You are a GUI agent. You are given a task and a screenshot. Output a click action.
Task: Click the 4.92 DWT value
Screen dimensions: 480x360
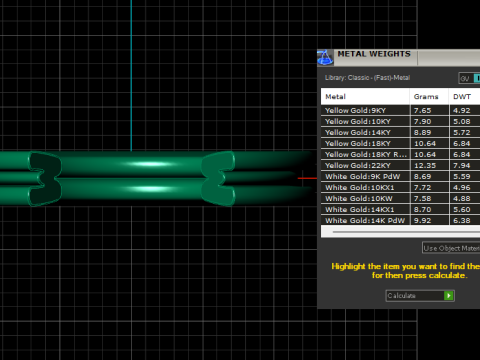[x=462, y=110]
